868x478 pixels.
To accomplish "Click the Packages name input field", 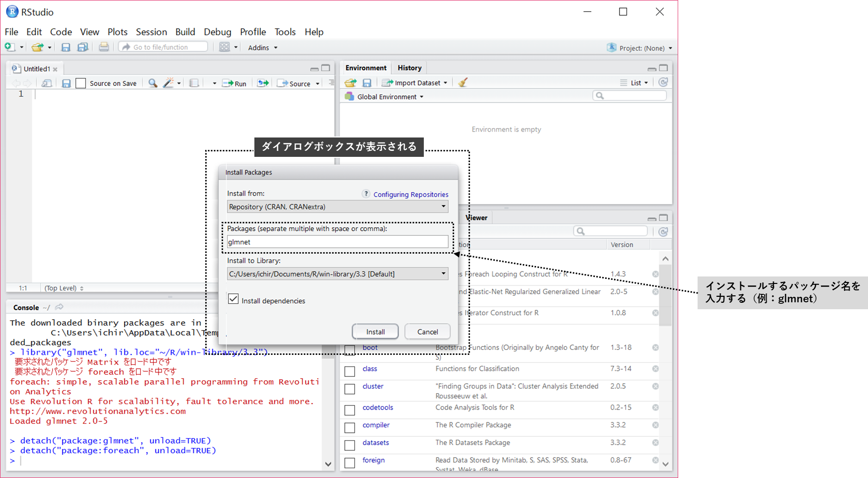I will click(x=337, y=242).
